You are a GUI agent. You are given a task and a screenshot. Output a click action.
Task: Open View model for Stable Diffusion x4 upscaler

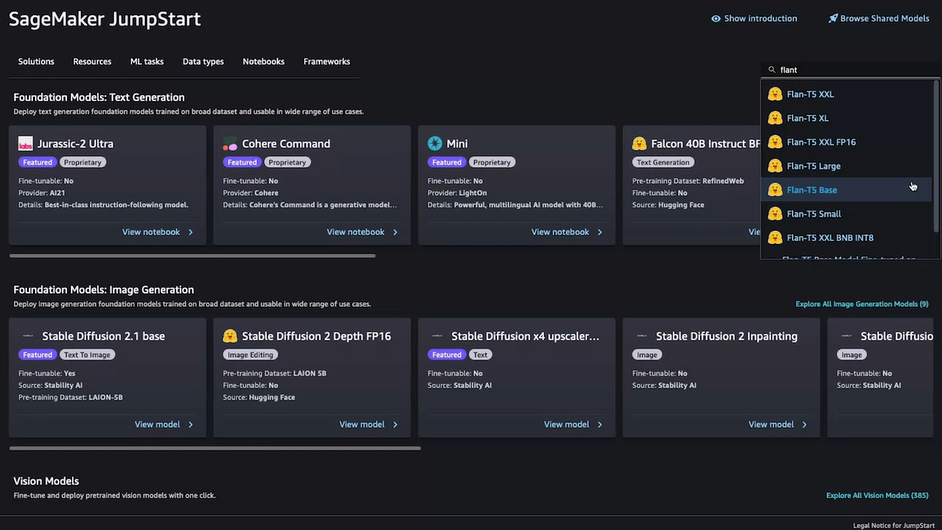pyautogui.click(x=573, y=424)
